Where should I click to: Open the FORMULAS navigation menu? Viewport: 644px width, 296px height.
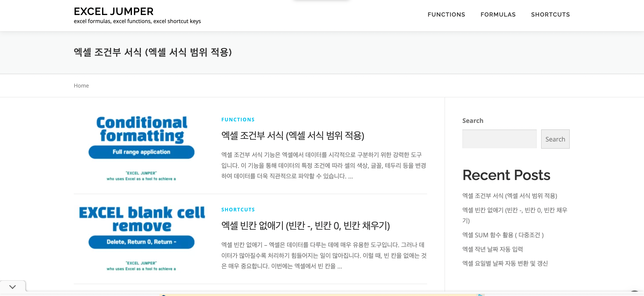pos(498,15)
